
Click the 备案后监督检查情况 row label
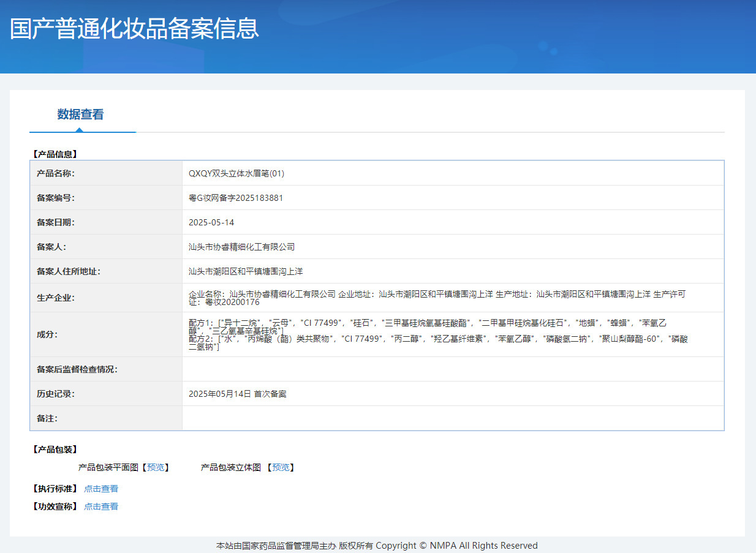coord(77,369)
